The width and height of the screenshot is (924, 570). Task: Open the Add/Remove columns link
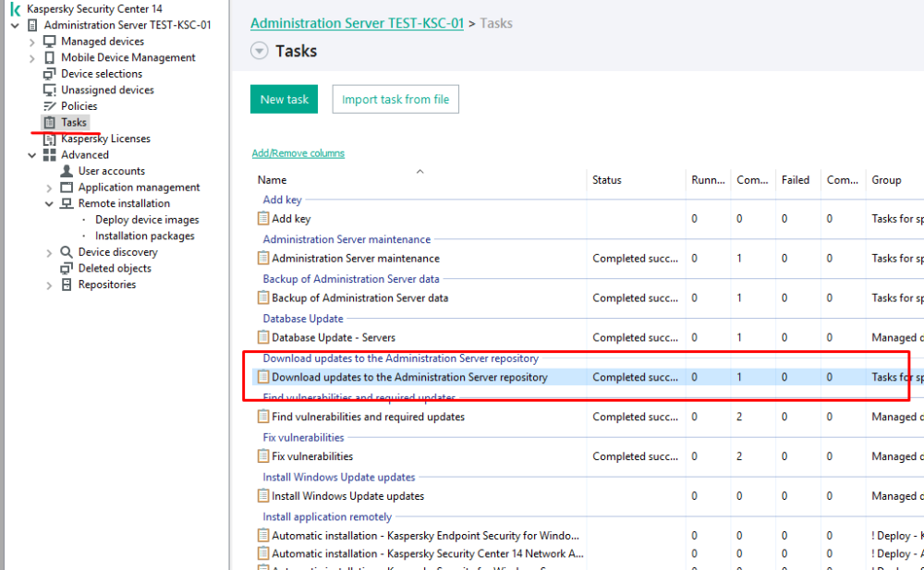coord(298,153)
